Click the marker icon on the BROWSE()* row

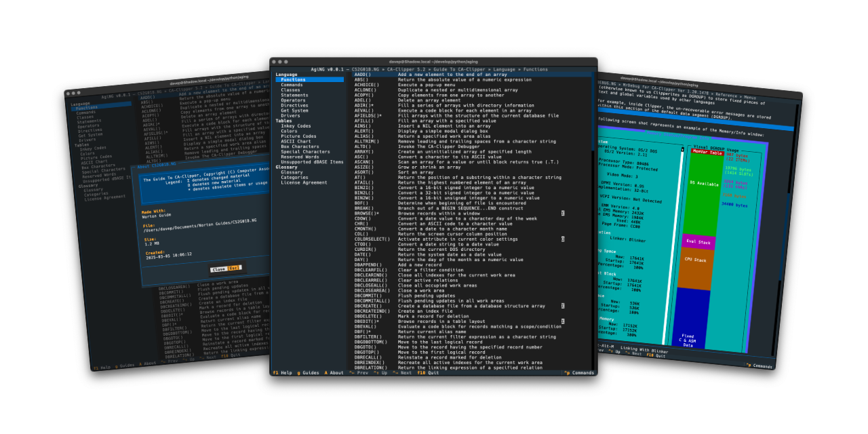(x=562, y=213)
